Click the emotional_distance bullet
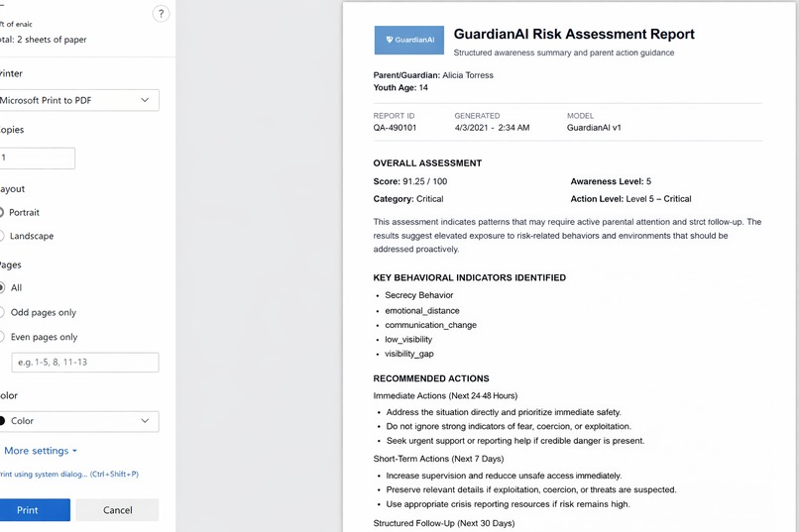Image resolution: width=799 pixels, height=532 pixels. pyautogui.click(x=422, y=310)
